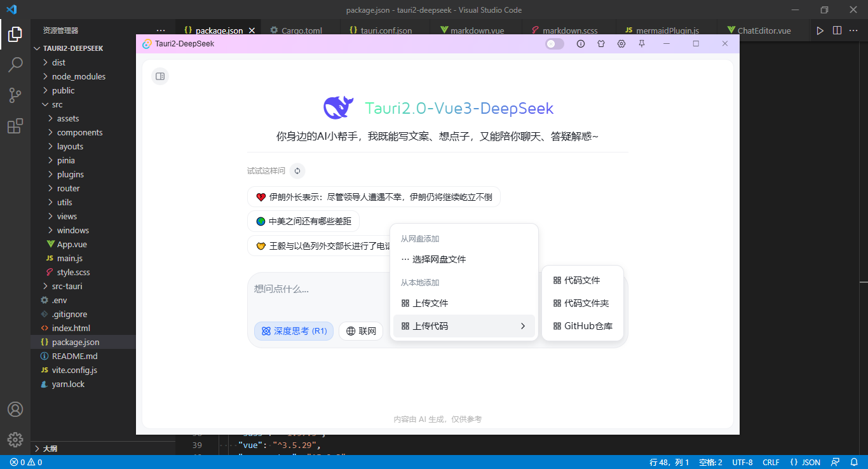The height and width of the screenshot is (469, 868).
Task: Open Source Control in activity bar
Action: 15,95
